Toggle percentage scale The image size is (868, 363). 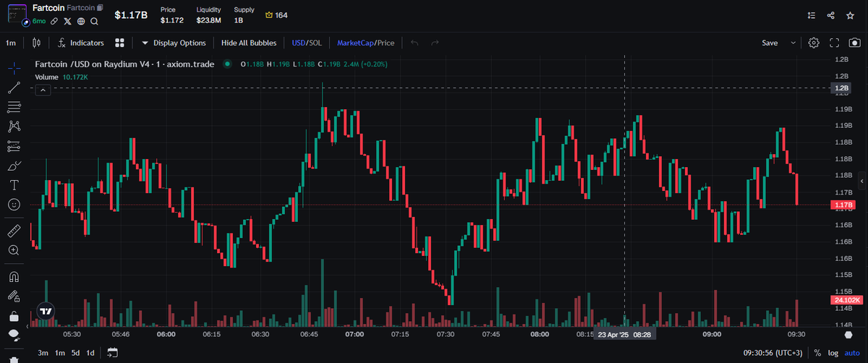point(817,353)
